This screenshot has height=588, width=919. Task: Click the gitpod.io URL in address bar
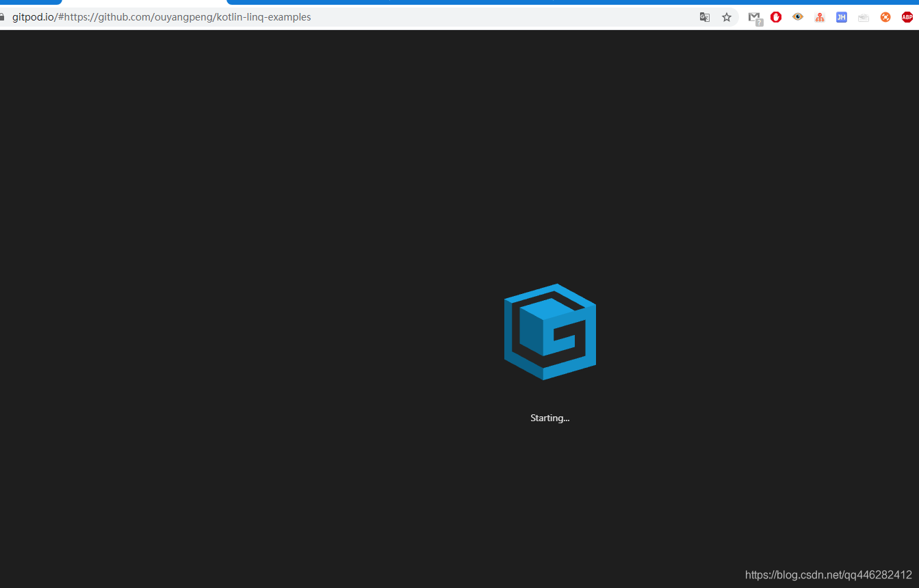(161, 17)
